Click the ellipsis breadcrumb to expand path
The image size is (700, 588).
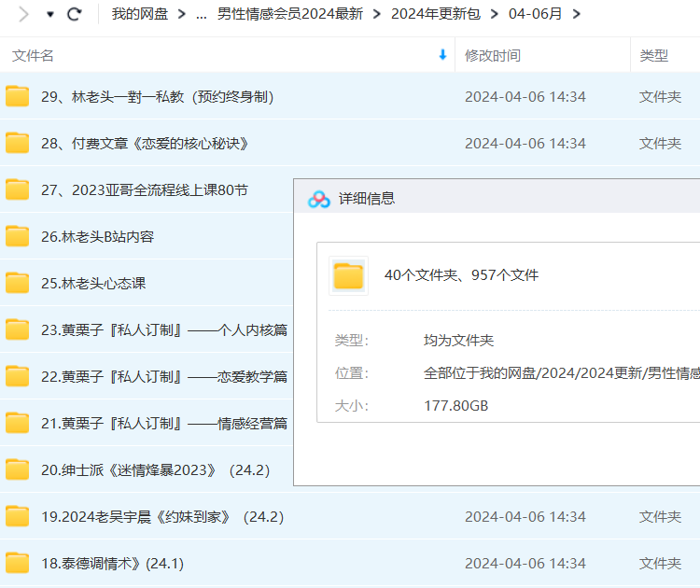coord(202,14)
